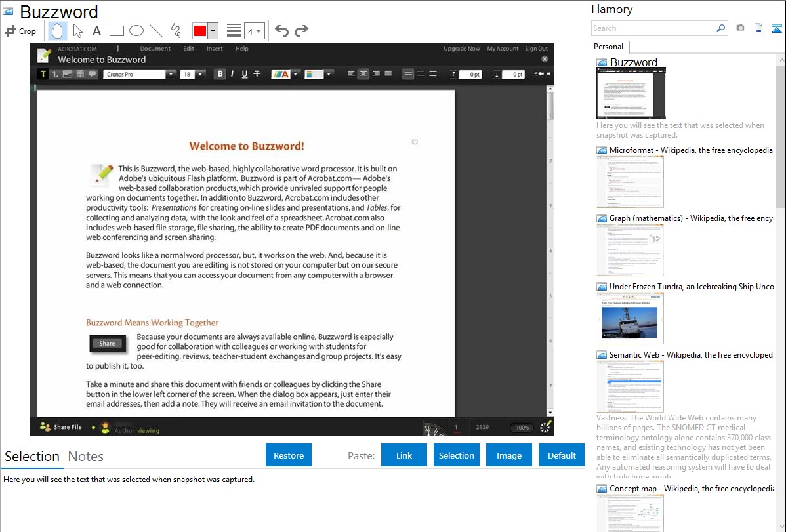Viewport: 786px width, 532px height.
Task: Open the Edit menu in Buzzword
Action: coord(188,48)
